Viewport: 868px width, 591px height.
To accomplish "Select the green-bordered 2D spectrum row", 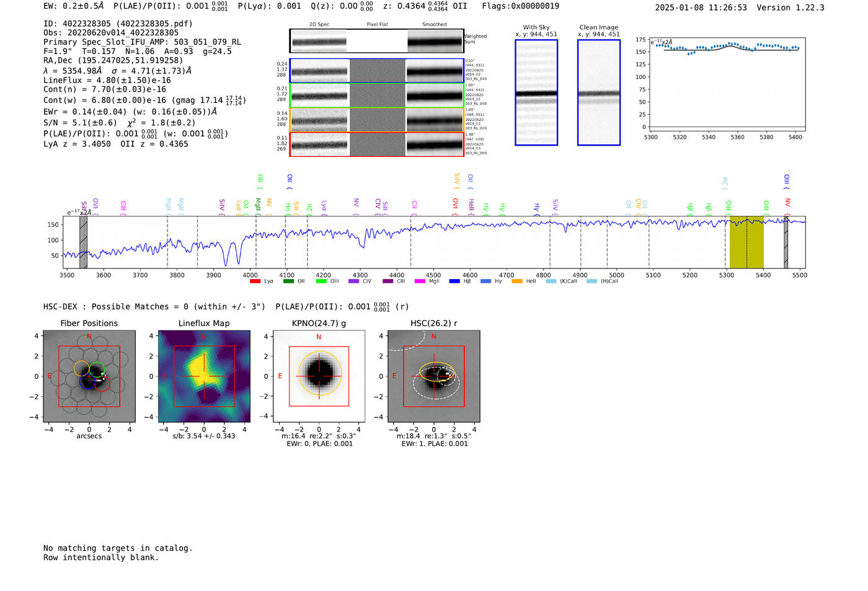I will point(376,96).
